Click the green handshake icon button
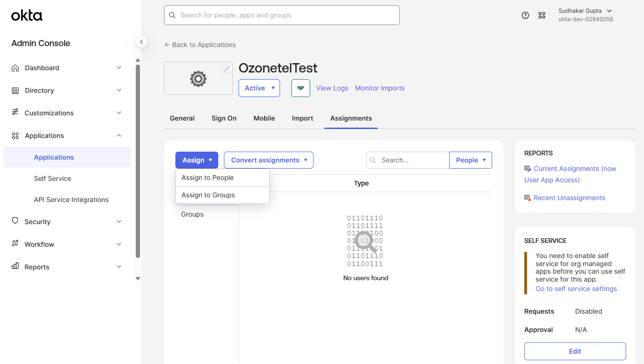The height and width of the screenshot is (364, 644). tap(301, 88)
